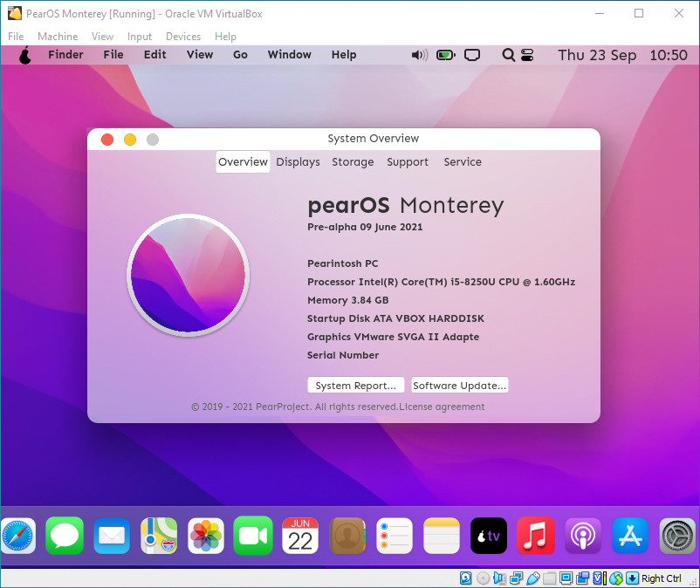Open the pear logo menu
Image resolution: width=700 pixels, height=588 pixels.
coord(25,55)
